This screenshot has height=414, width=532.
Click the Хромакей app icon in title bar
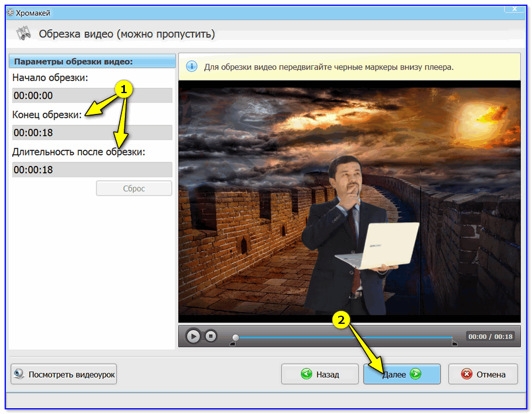pyautogui.click(x=10, y=12)
